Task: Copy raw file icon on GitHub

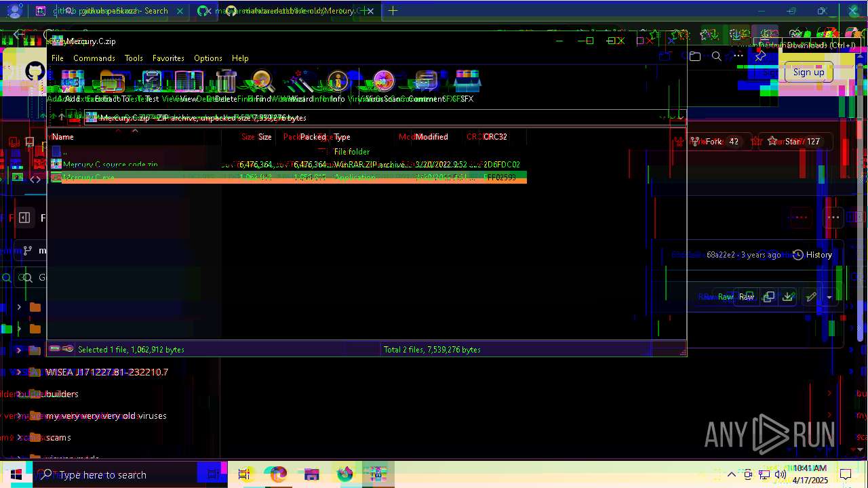Action: pos(768,297)
